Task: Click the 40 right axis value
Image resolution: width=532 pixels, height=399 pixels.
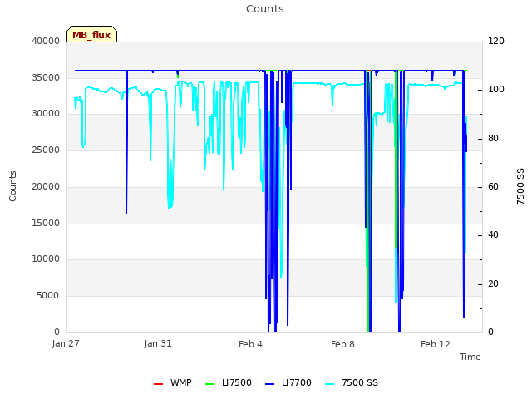Action: [493, 235]
